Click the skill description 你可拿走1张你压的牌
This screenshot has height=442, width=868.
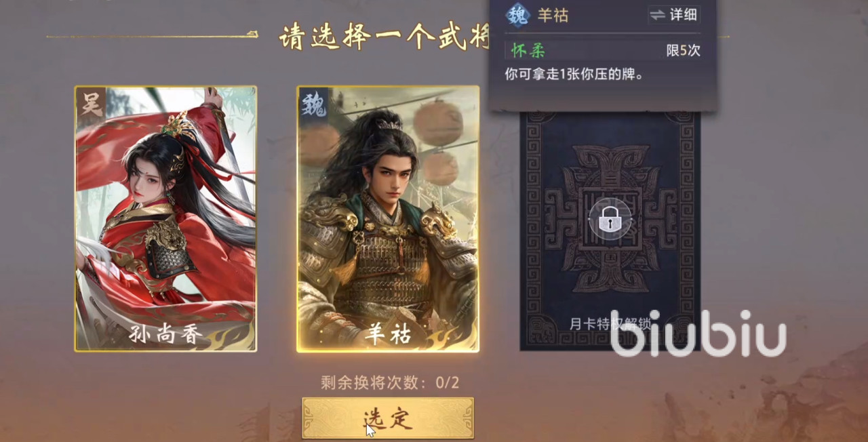(x=574, y=74)
